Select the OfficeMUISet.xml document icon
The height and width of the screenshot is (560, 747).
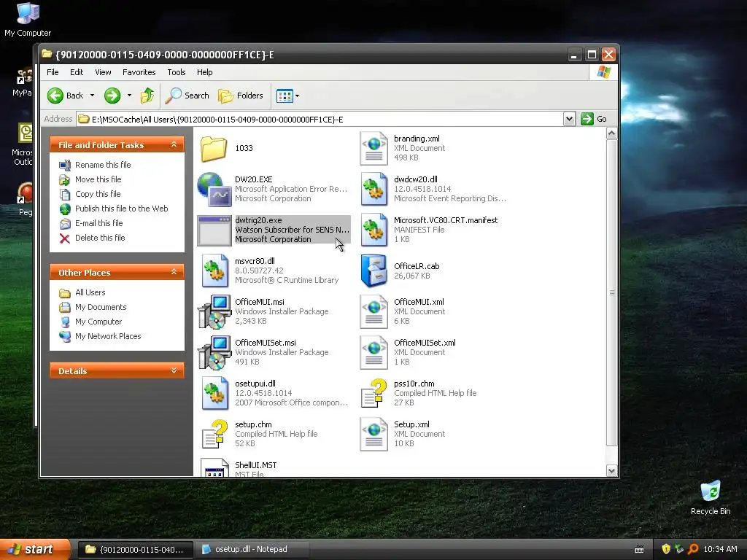point(373,353)
